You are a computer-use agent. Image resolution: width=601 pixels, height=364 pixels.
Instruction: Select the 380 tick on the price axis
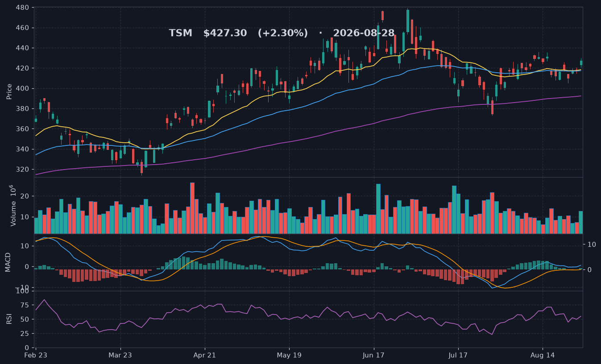22,109
